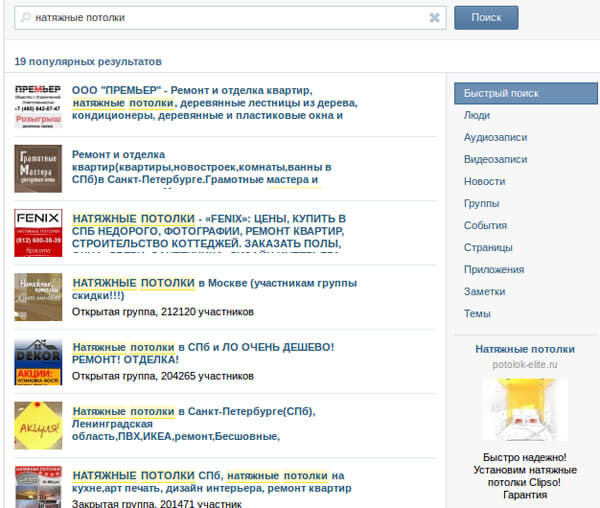Filter results by Новости
Image resolution: width=600 pixels, height=508 pixels.
tap(484, 181)
